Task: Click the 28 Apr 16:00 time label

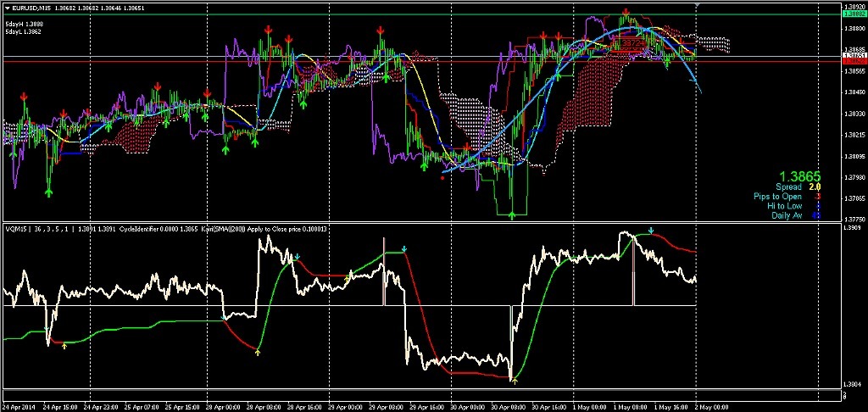Action: (305, 405)
